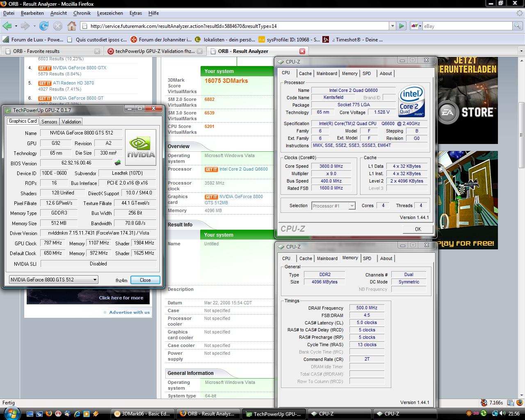Click the GET IT badge beside Intel Core 2 Quad Q6600
This screenshot has width=525, height=420.
click(211, 169)
